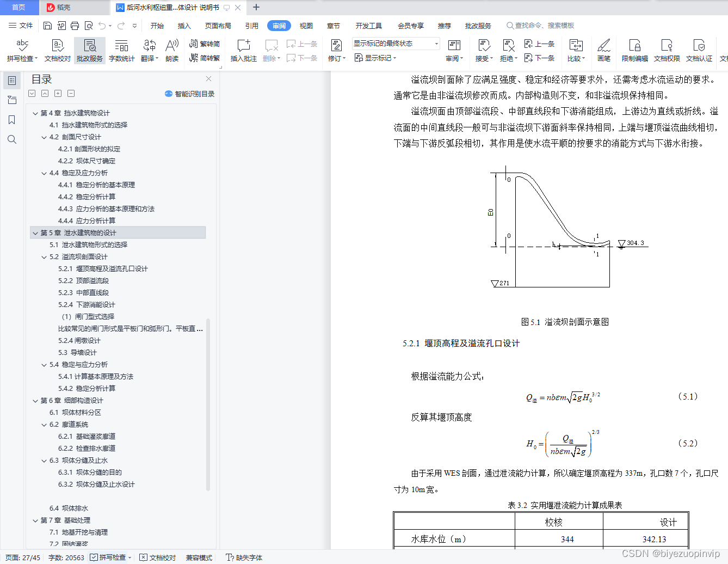728x564 pixels.
Task: Open 显示标记的最终状态 dropdown
Action: 396,44
